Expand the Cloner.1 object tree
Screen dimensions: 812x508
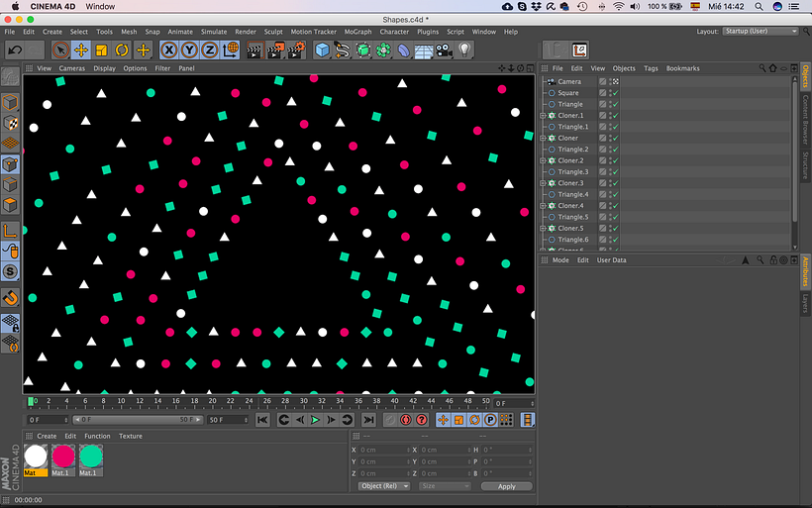point(543,116)
